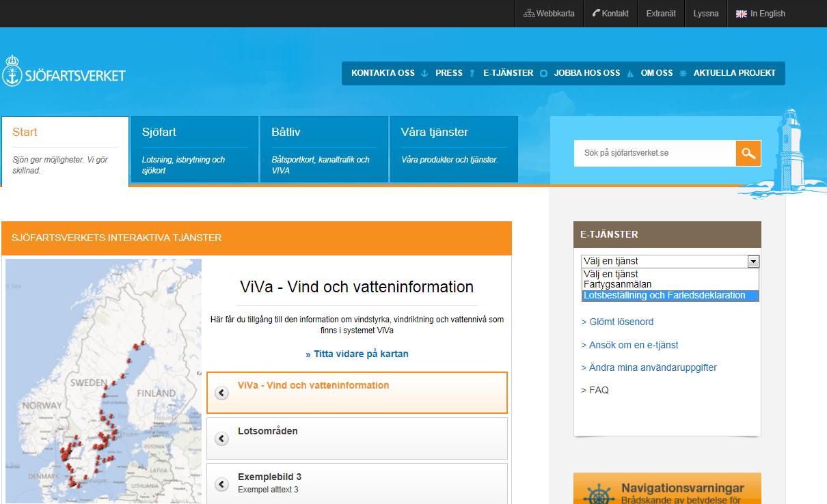The image size is (827, 504).
Task: Click the arrow icon beside ViVa slide item
Action: [x=221, y=393]
